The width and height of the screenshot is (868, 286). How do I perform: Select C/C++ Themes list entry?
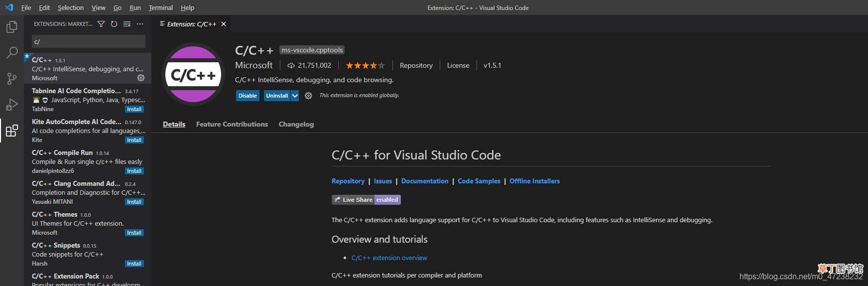click(x=88, y=223)
